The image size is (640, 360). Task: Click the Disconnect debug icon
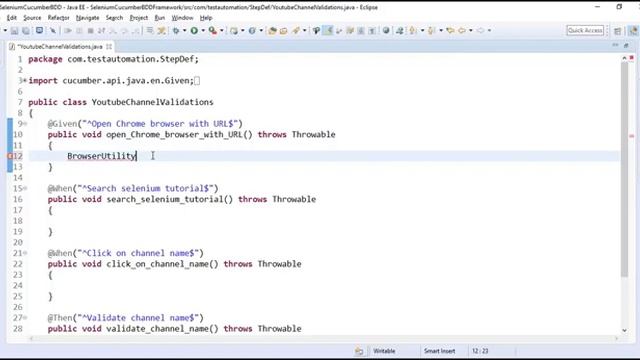(x=101, y=31)
